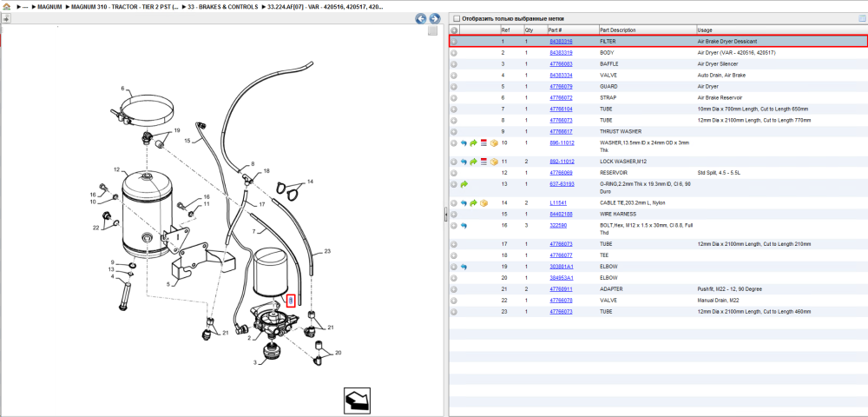Select callout 12 on the reservoir

[117, 169]
